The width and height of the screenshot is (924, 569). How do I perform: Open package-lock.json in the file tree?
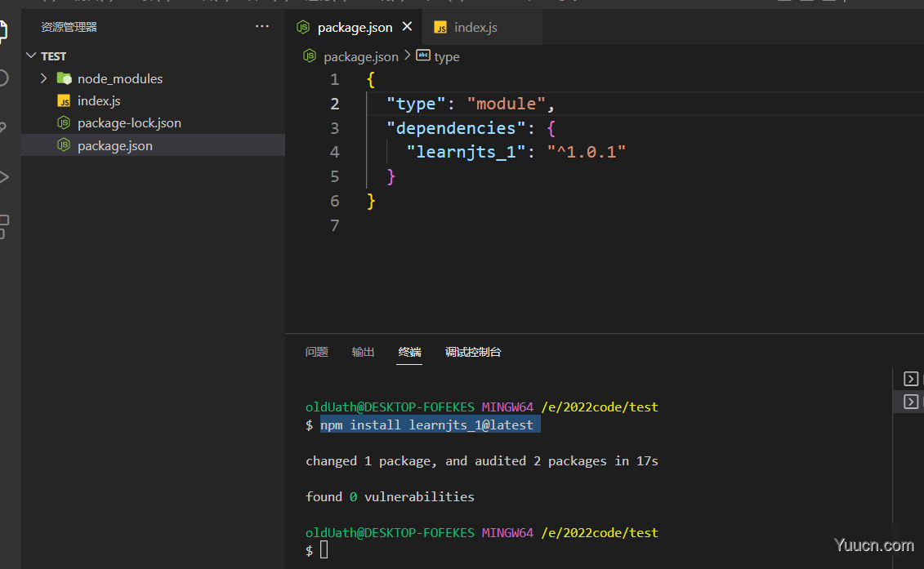129,123
